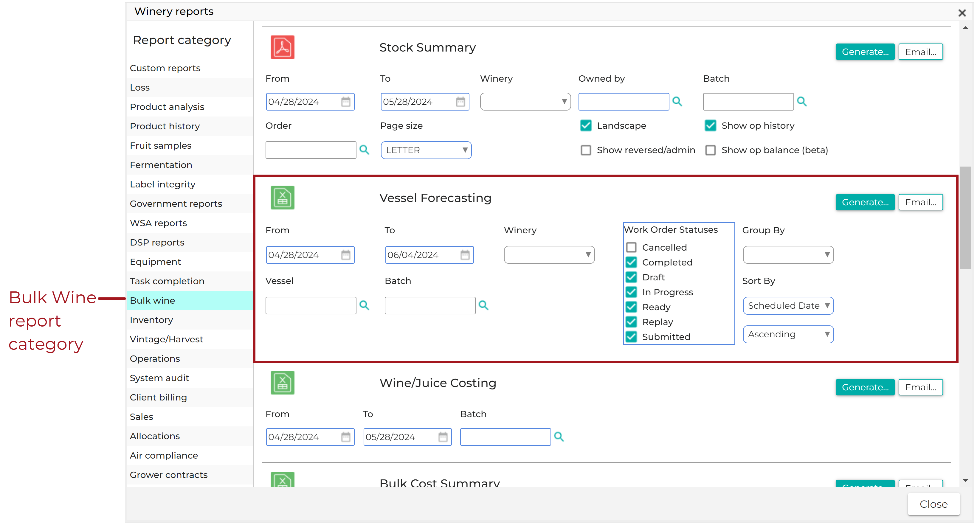Screen dimensions: 980x528
Task: Select Government reports category
Action: [x=190, y=204]
